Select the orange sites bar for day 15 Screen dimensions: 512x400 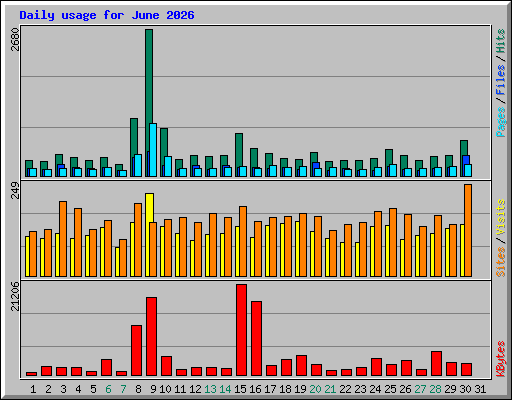coord(243,241)
